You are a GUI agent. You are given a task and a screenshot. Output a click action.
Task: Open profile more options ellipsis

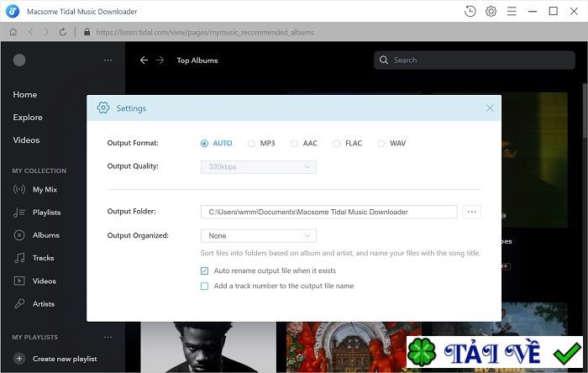[108, 60]
